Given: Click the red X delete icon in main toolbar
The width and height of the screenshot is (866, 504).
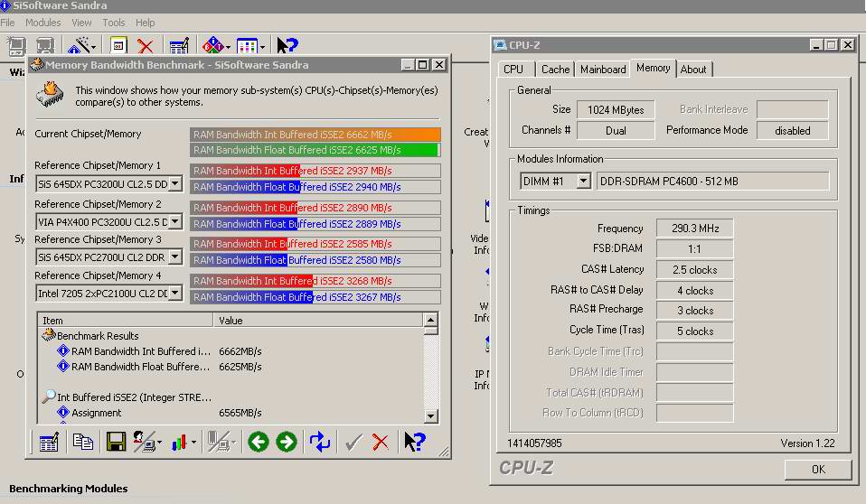Looking at the screenshot, I should tap(146, 45).
